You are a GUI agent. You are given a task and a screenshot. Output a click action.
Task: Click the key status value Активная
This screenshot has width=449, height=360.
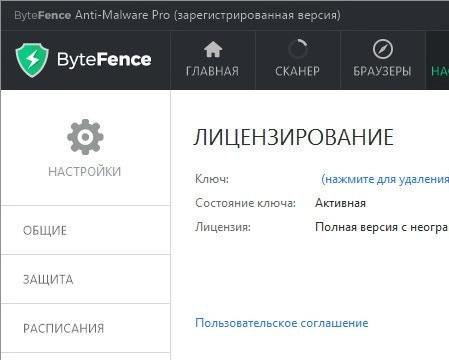click(340, 203)
